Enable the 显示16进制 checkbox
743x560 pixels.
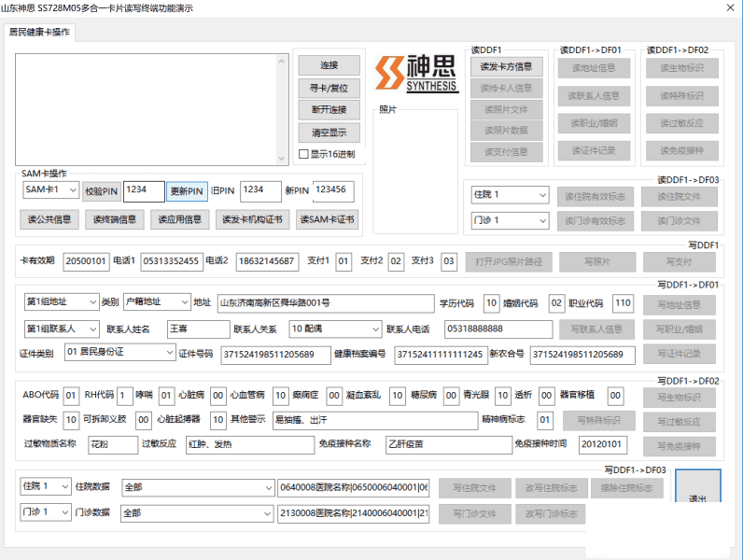303,154
